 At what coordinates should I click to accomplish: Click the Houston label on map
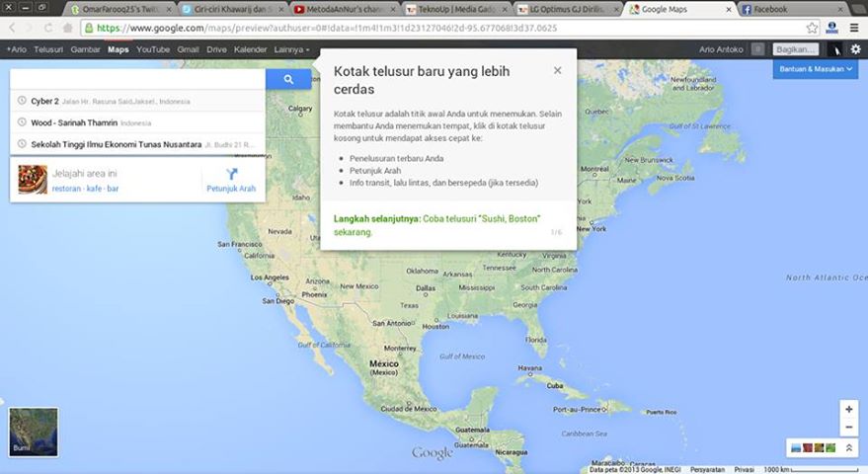pyautogui.click(x=435, y=326)
